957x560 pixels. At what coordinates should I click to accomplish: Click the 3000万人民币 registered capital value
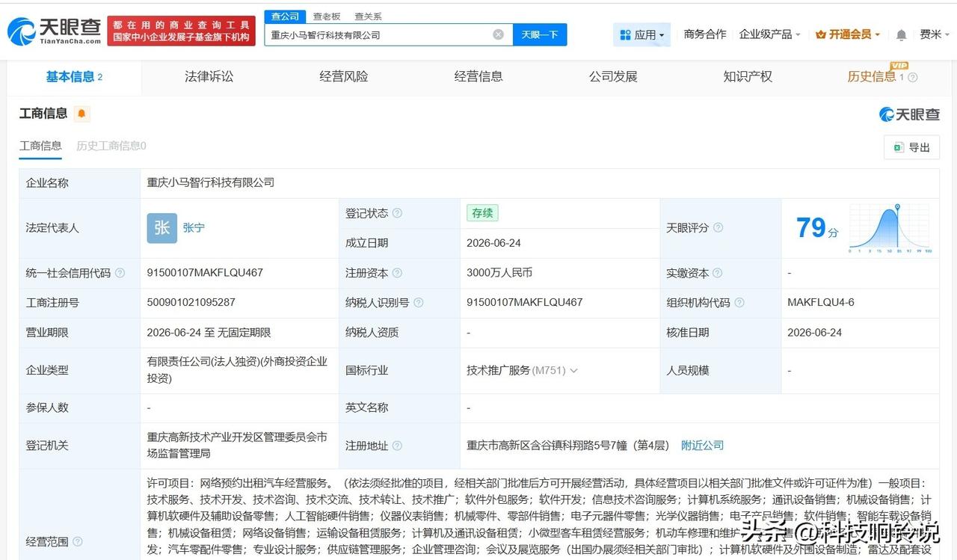coord(499,273)
